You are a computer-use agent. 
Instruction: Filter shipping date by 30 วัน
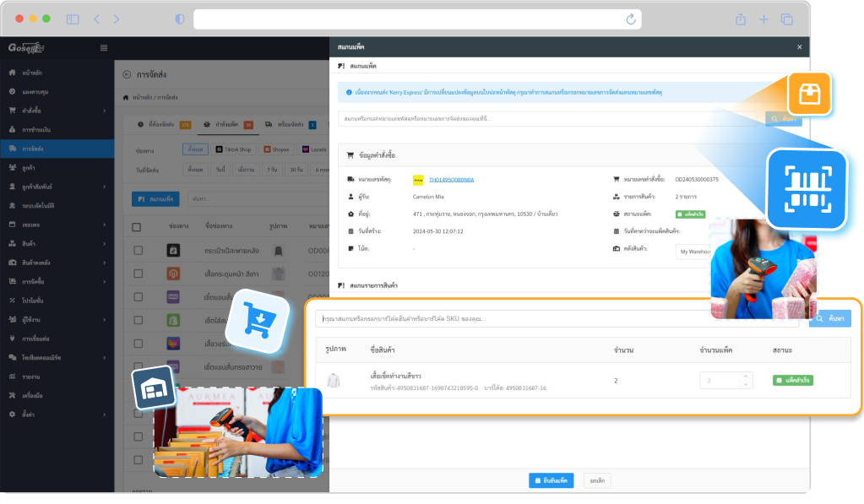tap(296, 170)
